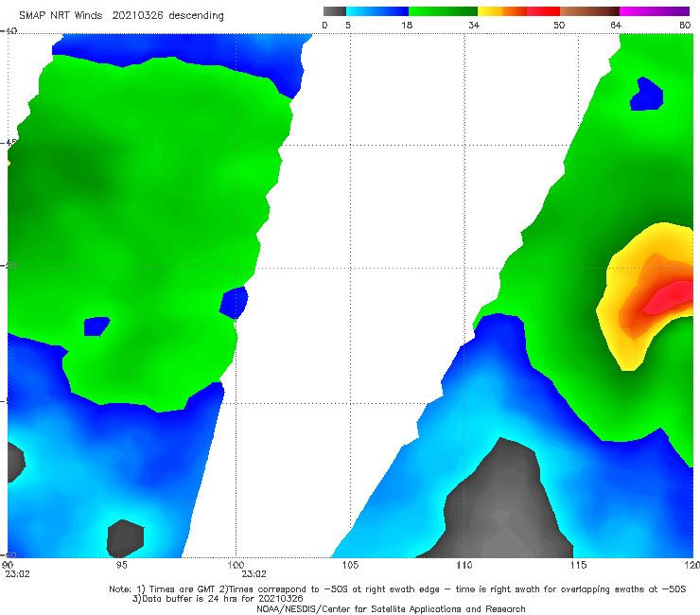This screenshot has width=700, height=615.
Task: Click the large gray low-wind area near 112E
Action: click(x=502, y=504)
